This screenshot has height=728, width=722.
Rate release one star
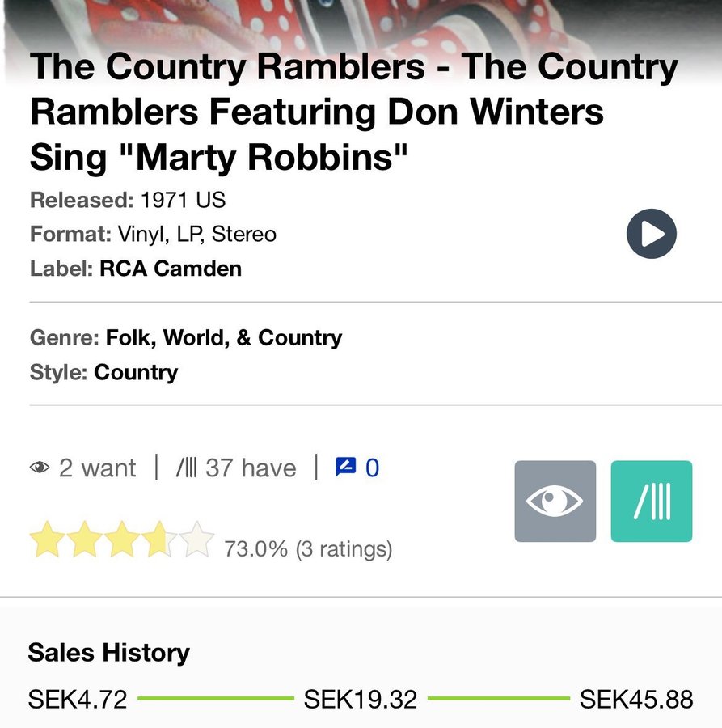click(x=46, y=540)
